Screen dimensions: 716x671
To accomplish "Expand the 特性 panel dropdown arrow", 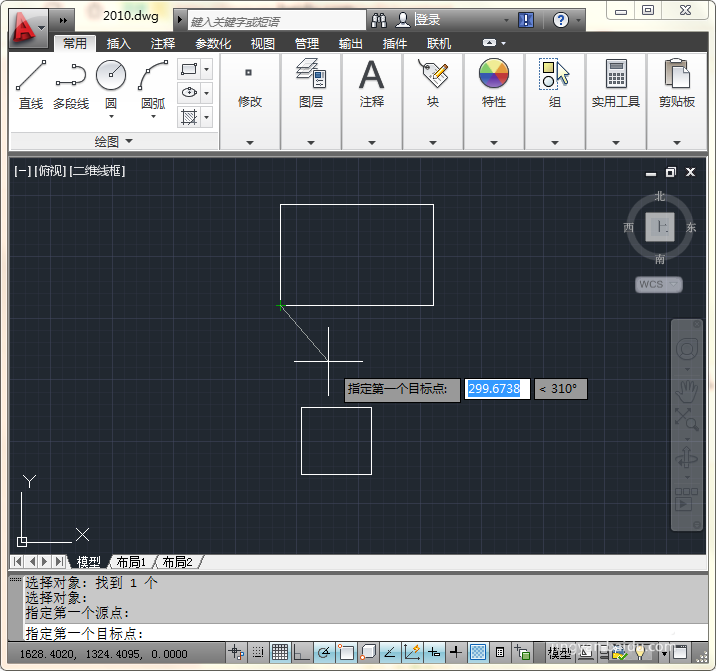I will pos(494,143).
